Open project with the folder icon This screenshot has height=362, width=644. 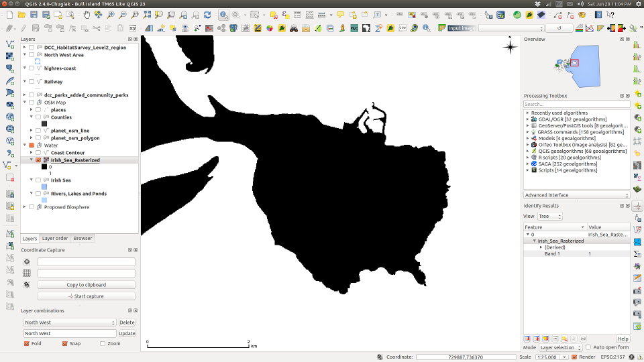click(22, 15)
